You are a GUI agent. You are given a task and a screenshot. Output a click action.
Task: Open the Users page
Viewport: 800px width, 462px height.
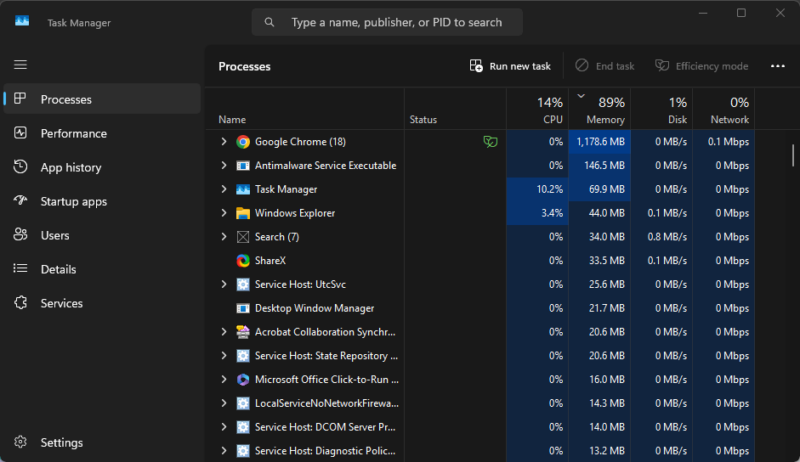click(x=102, y=235)
